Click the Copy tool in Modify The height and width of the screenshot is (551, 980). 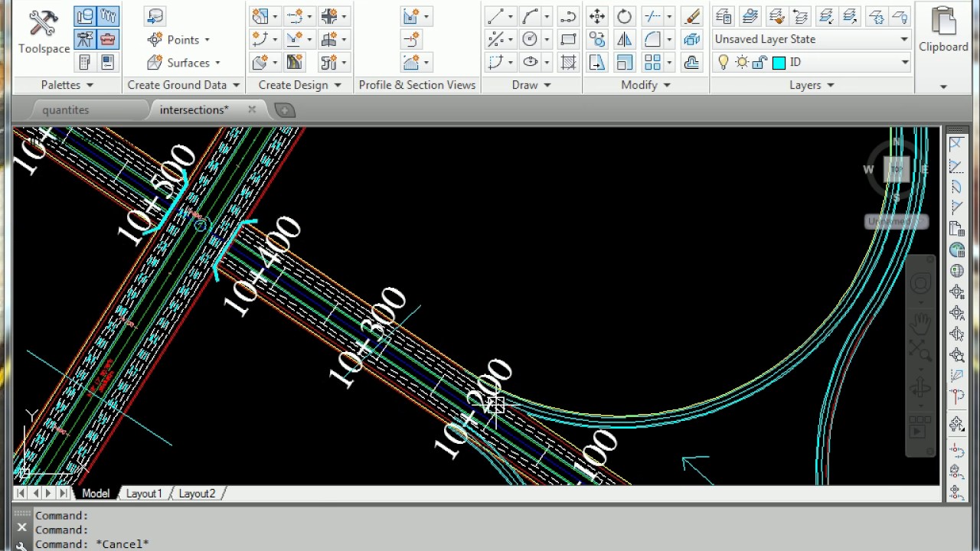597,39
